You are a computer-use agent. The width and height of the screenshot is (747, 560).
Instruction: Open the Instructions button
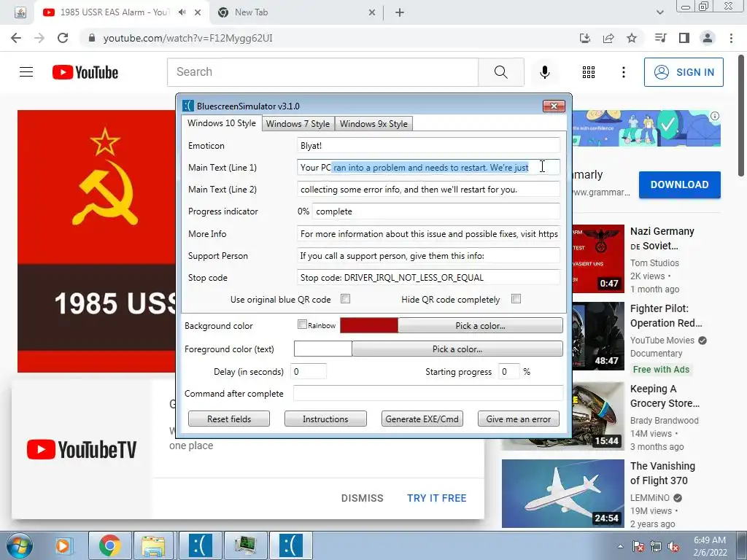(x=325, y=419)
